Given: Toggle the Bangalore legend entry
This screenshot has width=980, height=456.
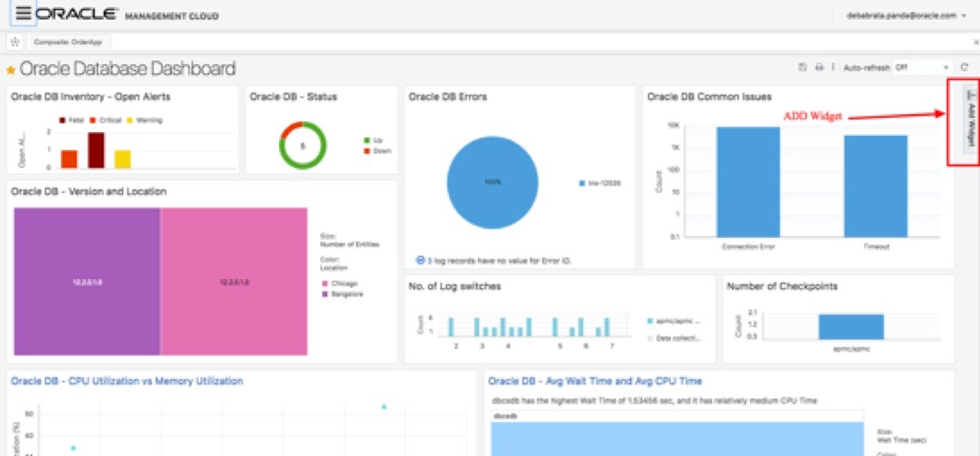Looking at the screenshot, I should (343, 294).
